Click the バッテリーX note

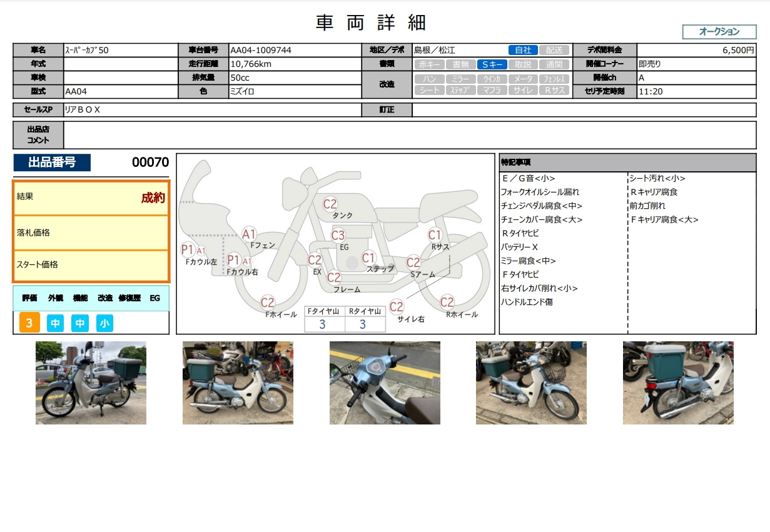click(520, 247)
